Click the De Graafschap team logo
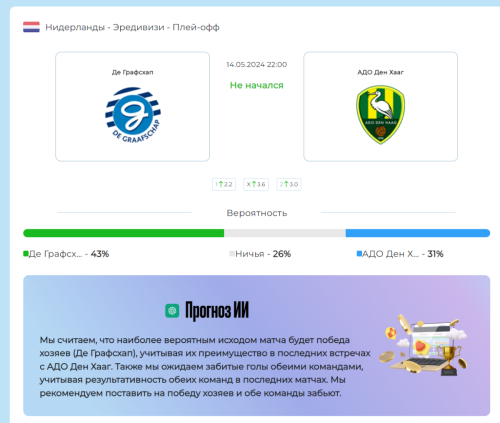The height and width of the screenshot is (423, 500). tap(133, 115)
